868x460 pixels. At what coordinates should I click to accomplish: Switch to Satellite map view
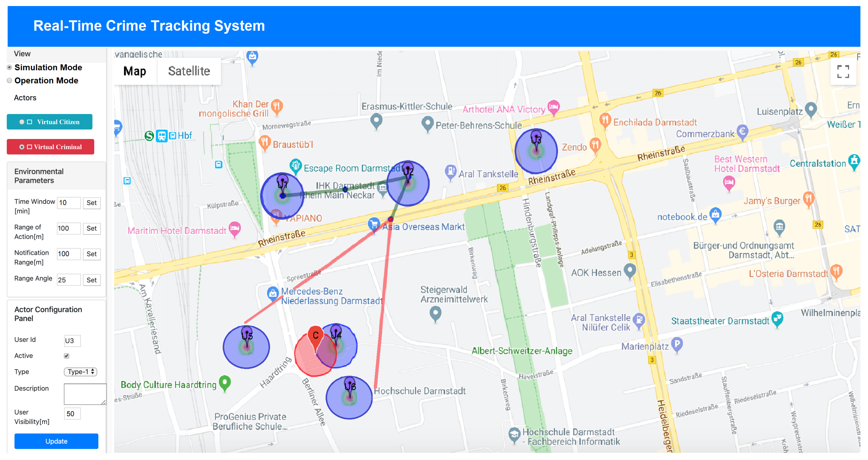tap(189, 71)
